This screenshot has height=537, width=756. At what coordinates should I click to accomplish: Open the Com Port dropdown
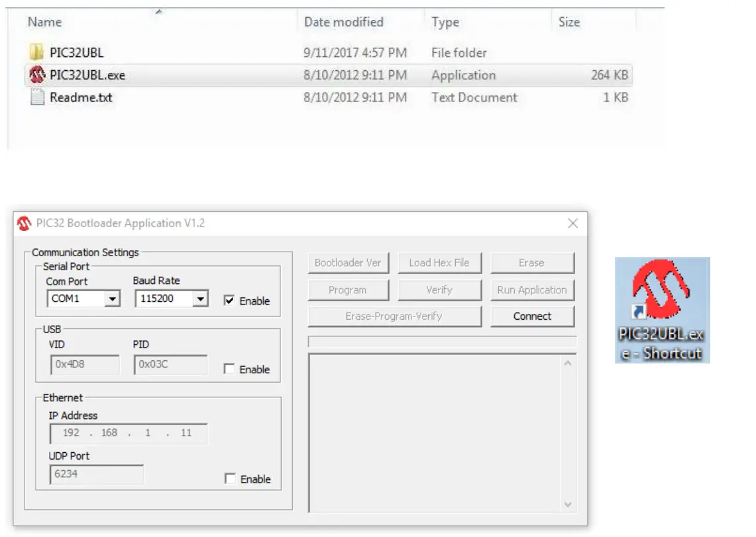click(x=111, y=299)
